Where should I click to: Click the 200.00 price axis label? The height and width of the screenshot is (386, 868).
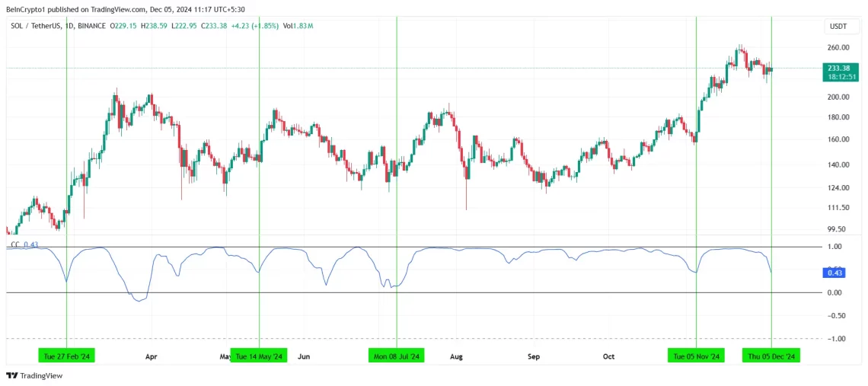click(838, 97)
